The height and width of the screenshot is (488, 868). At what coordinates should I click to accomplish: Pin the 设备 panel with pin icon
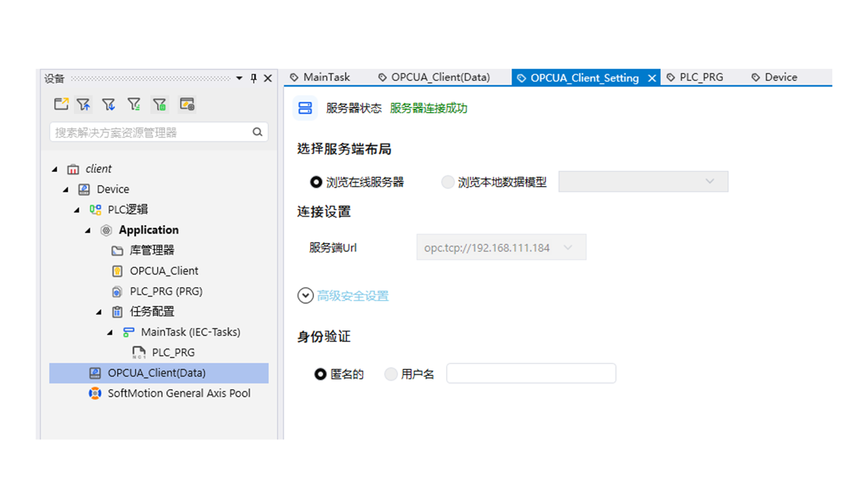[254, 78]
